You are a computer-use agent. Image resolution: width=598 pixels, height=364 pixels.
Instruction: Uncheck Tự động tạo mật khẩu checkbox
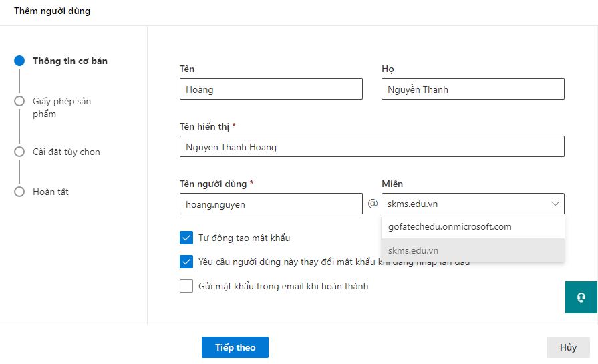[x=186, y=238]
